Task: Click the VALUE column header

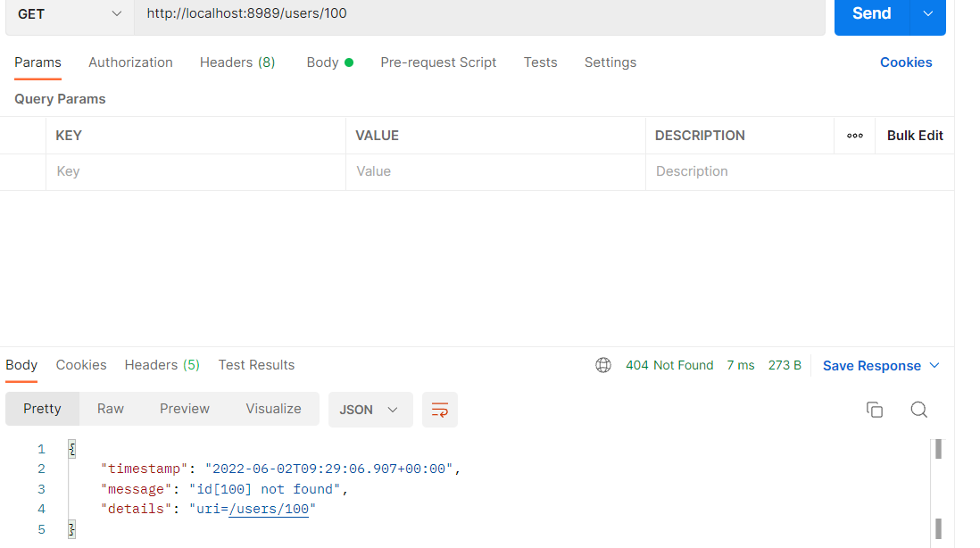Action: click(x=377, y=136)
